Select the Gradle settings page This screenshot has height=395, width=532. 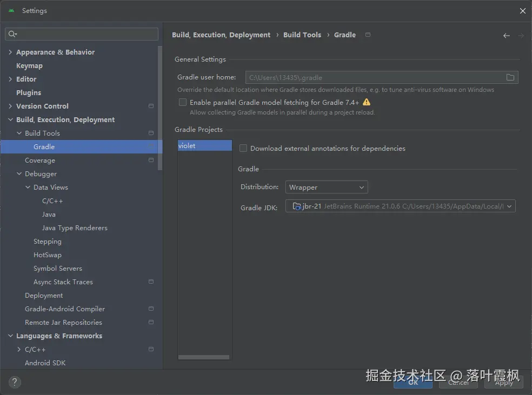(x=82, y=146)
